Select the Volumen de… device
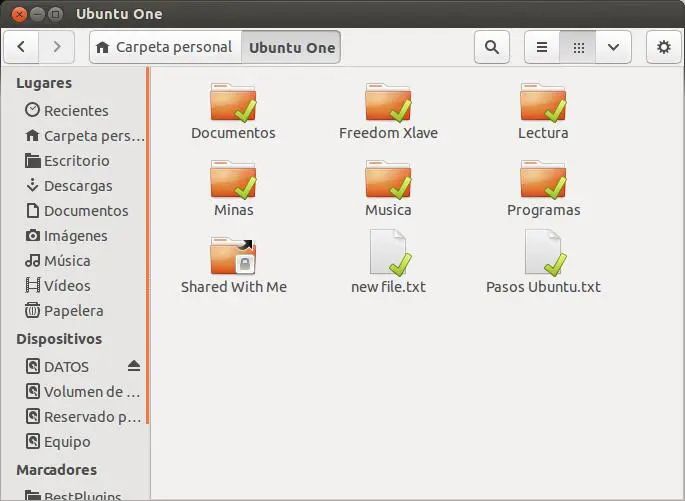Image resolution: width=685 pixels, height=501 pixels. 74,391
